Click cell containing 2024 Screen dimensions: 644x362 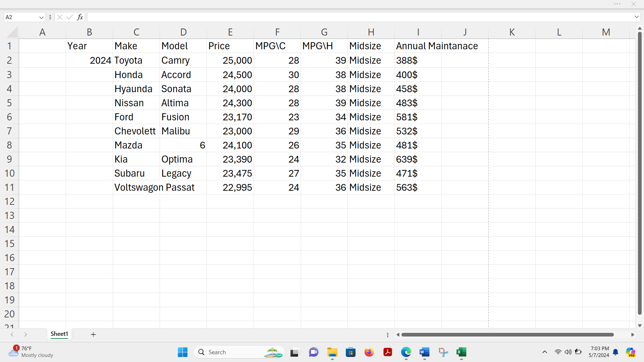coord(89,60)
